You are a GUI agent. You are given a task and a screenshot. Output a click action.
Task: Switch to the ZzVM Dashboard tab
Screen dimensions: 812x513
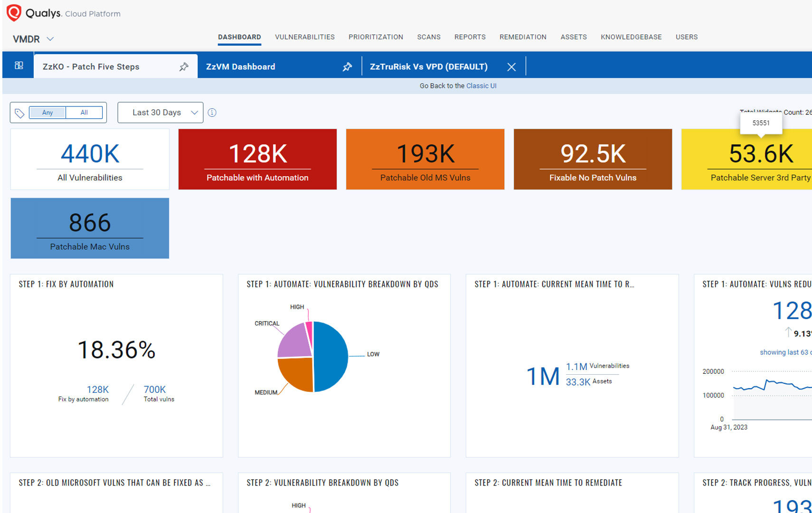pyautogui.click(x=241, y=67)
